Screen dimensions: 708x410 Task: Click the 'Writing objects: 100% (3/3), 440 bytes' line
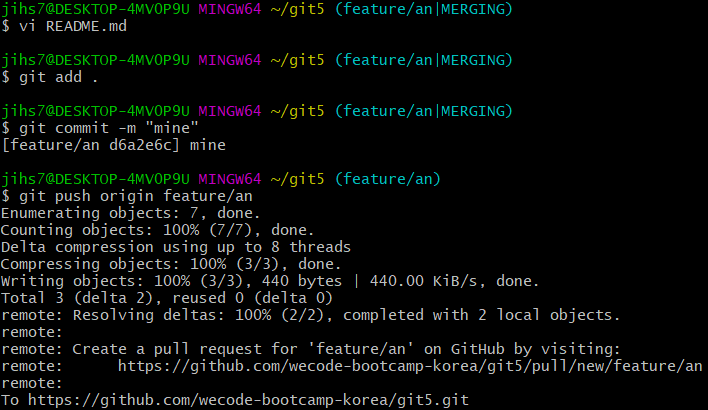click(270, 281)
